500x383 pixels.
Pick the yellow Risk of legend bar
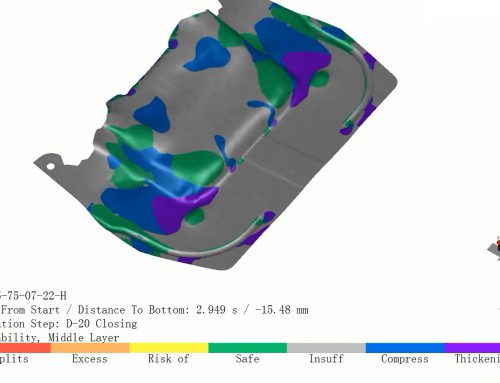tap(169, 348)
